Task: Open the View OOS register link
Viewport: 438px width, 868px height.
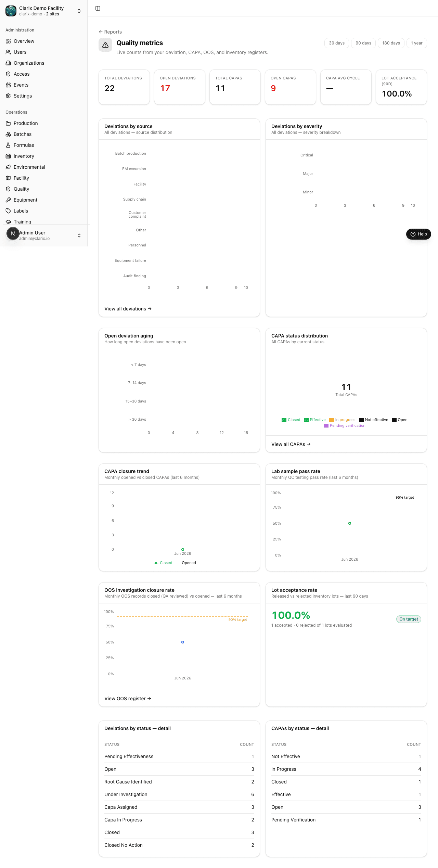Action: [128, 699]
